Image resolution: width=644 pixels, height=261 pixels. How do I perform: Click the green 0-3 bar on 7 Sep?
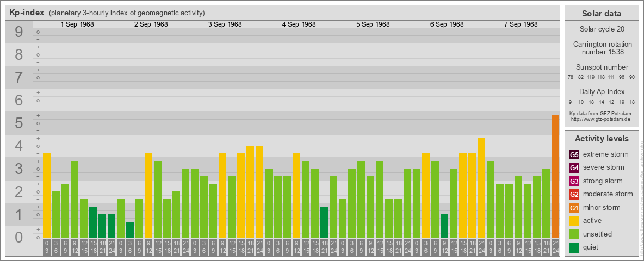[x=491, y=200]
